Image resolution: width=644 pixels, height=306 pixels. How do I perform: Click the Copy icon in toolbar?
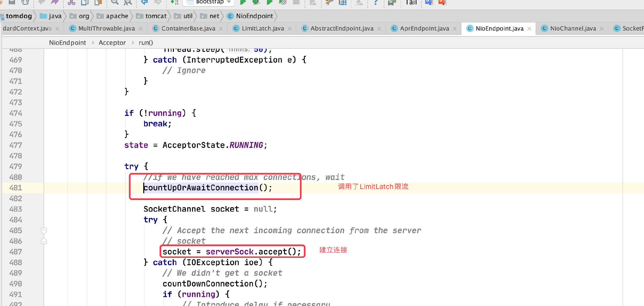click(85, 2)
